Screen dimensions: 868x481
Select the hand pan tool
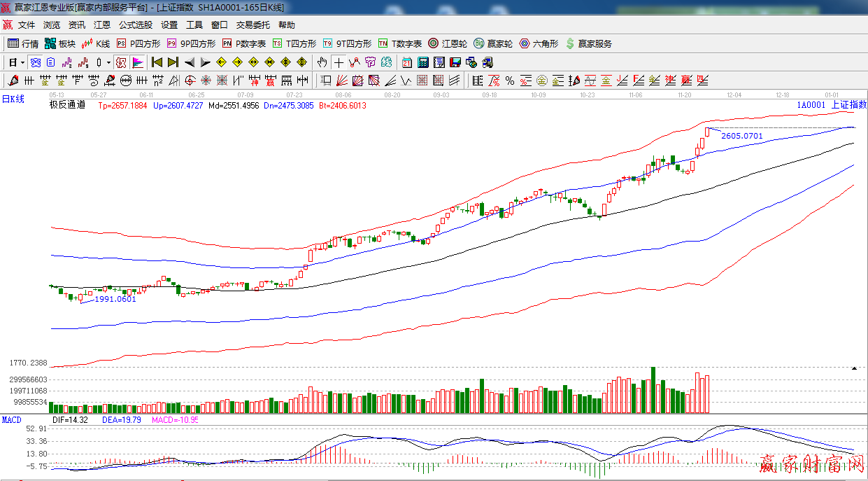tap(322, 62)
